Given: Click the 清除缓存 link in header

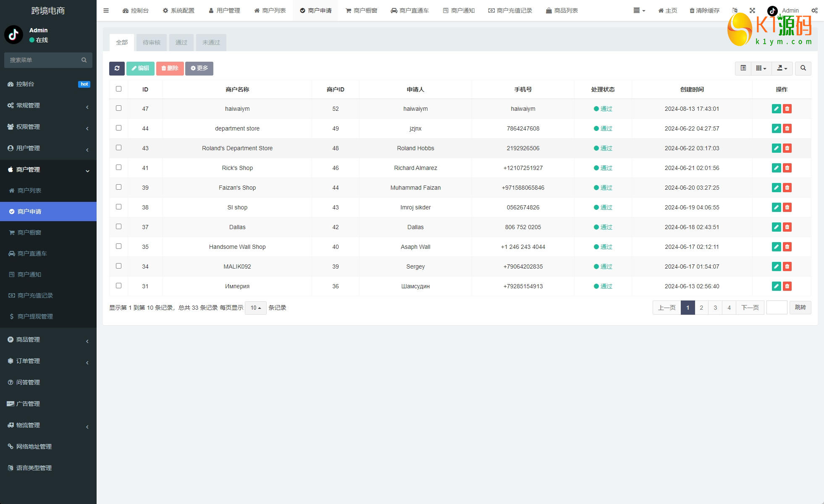Looking at the screenshot, I should tap(704, 10).
